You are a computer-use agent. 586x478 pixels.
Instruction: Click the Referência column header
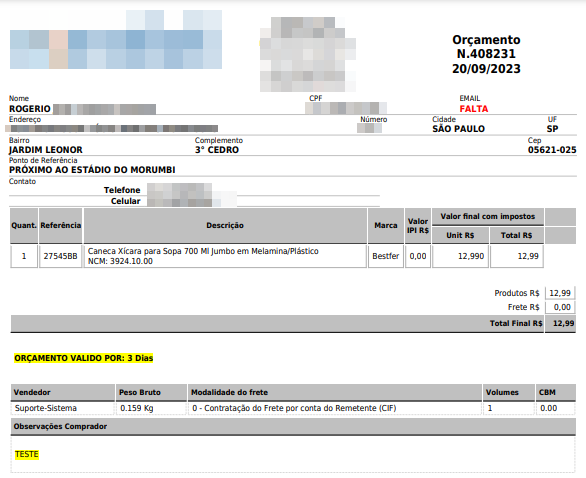(x=61, y=225)
